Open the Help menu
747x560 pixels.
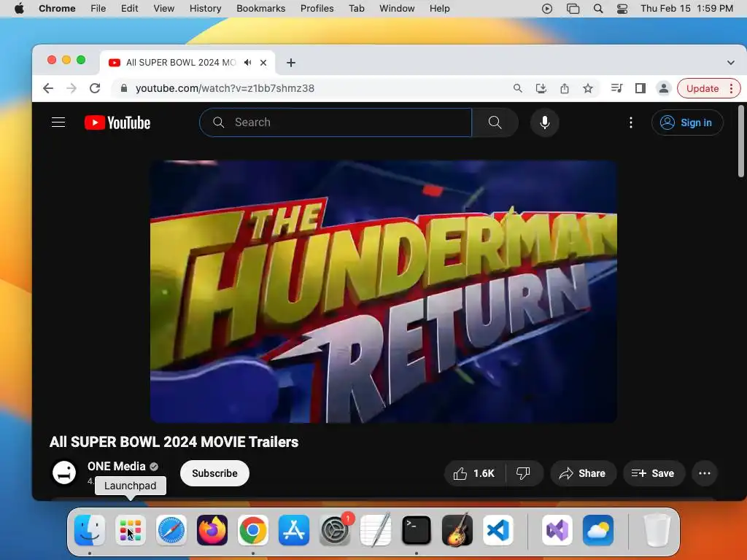(x=439, y=8)
